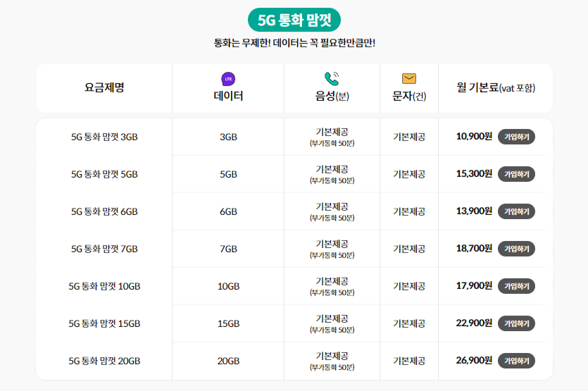Click the 7GB data cell

coord(228,249)
